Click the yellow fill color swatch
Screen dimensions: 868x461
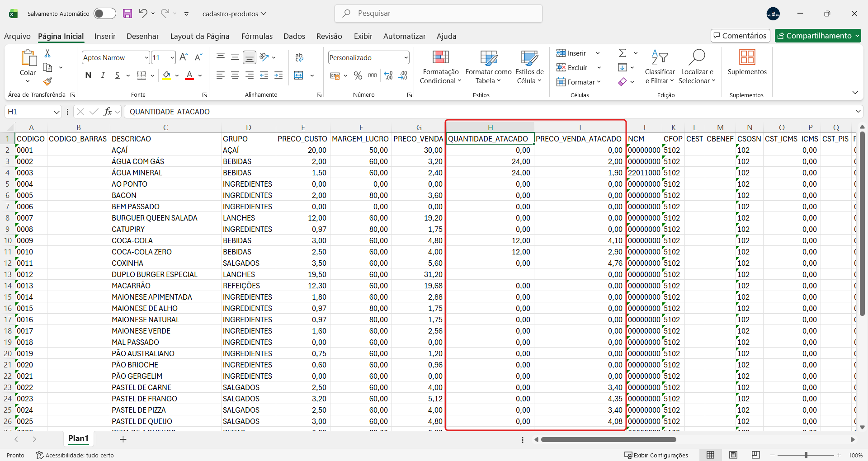pyautogui.click(x=166, y=75)
